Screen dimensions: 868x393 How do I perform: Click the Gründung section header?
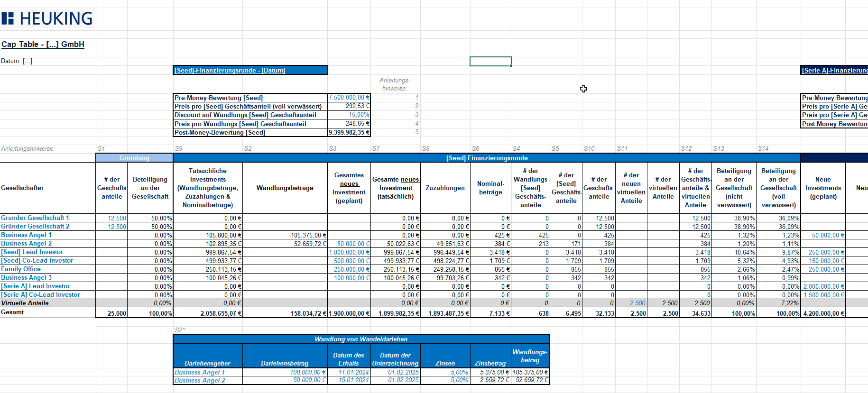coord(134,158)
